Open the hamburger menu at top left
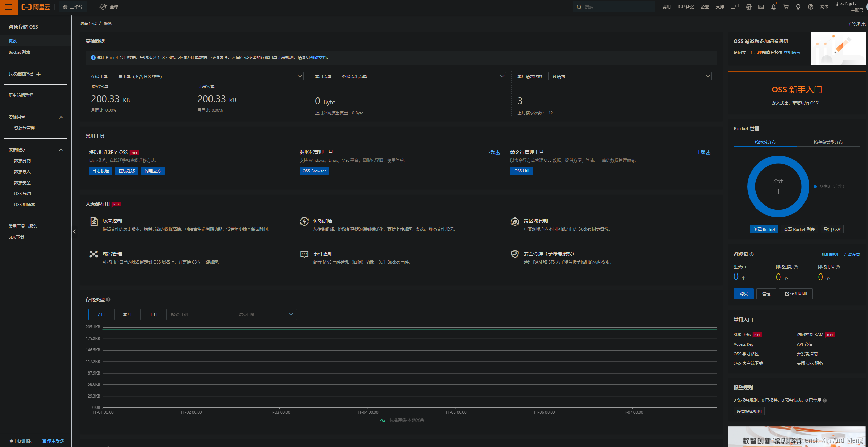This screenshot has width=868, height=447. click(9, 7)
